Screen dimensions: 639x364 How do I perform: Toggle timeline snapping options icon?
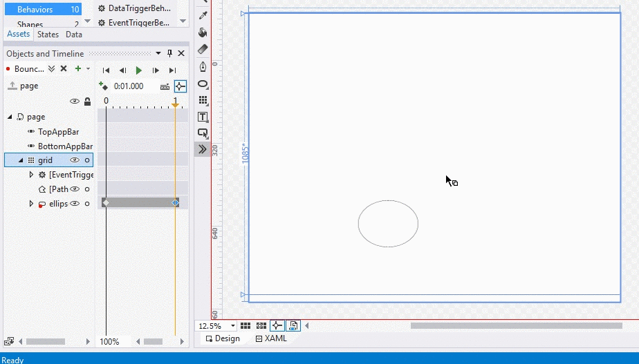point(165,86)
